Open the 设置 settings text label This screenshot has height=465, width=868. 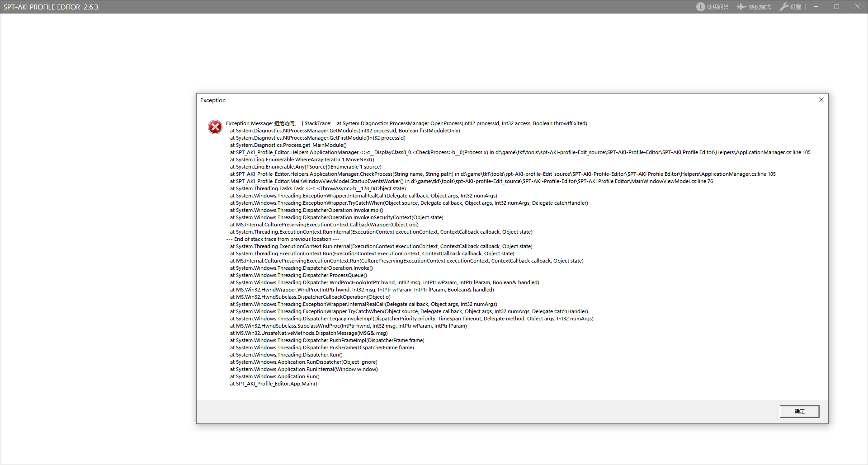tap(795, 7)
